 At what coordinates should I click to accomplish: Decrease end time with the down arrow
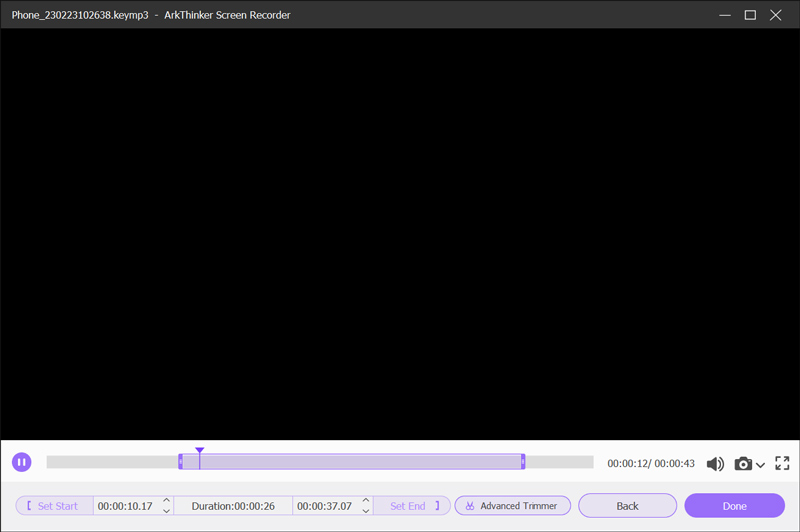pos(366,511)
